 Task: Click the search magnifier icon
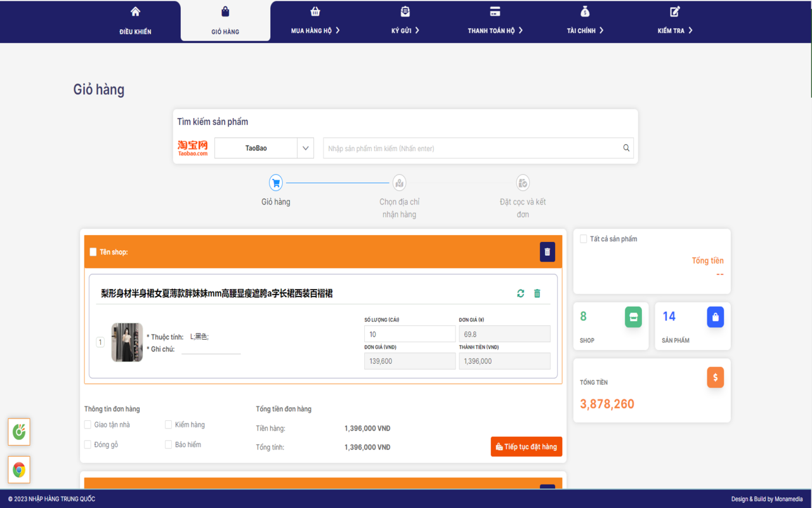[x=626, y=148]
